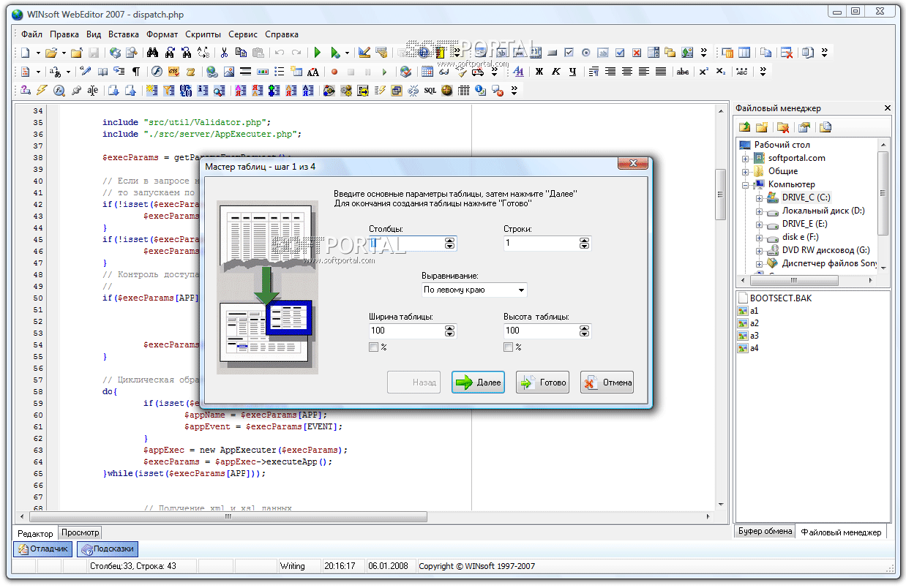This screenshot has height=588, width=906.
Task: Toggle percent checkbox under Ширина таблицы
Action: pyautogui.click(x=373, y=347)
